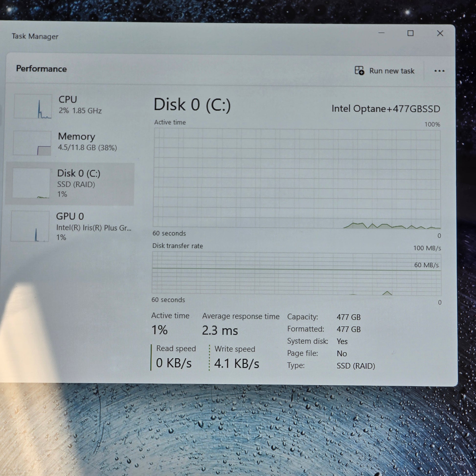Click the Read speed legend indicator
The image size is (476, 476).
pyautogui.click(x=151, y=357)
